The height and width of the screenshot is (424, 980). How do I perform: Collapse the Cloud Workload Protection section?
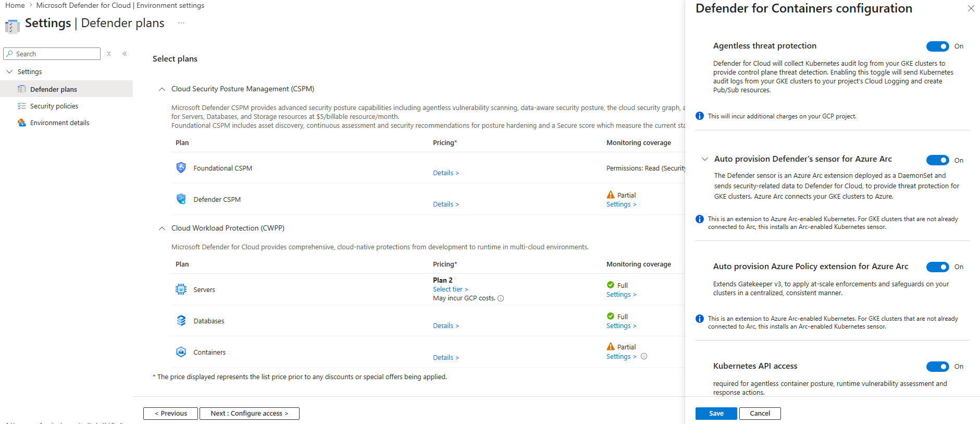162,228
